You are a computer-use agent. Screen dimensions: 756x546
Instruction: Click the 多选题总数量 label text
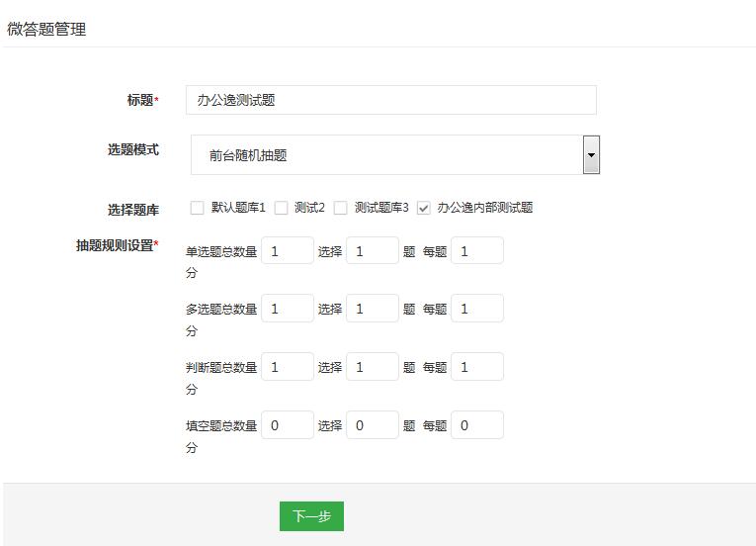[221, 309]
